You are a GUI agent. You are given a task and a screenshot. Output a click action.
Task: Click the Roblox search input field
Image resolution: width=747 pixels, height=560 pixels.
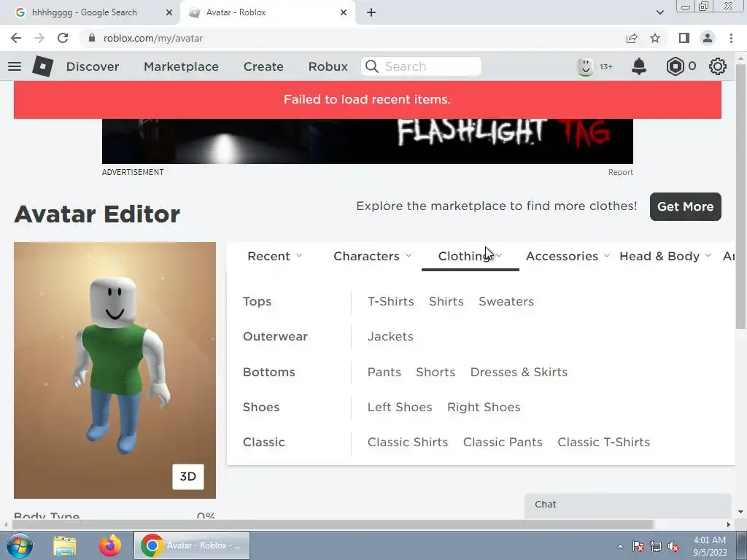[x=421, y=66]
